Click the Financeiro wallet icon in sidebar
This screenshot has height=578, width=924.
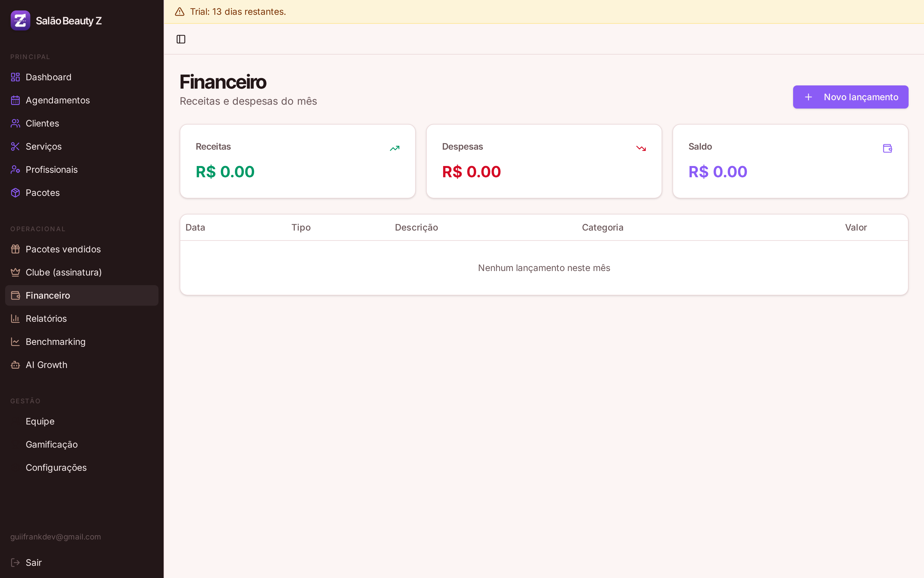coord(15,295)
